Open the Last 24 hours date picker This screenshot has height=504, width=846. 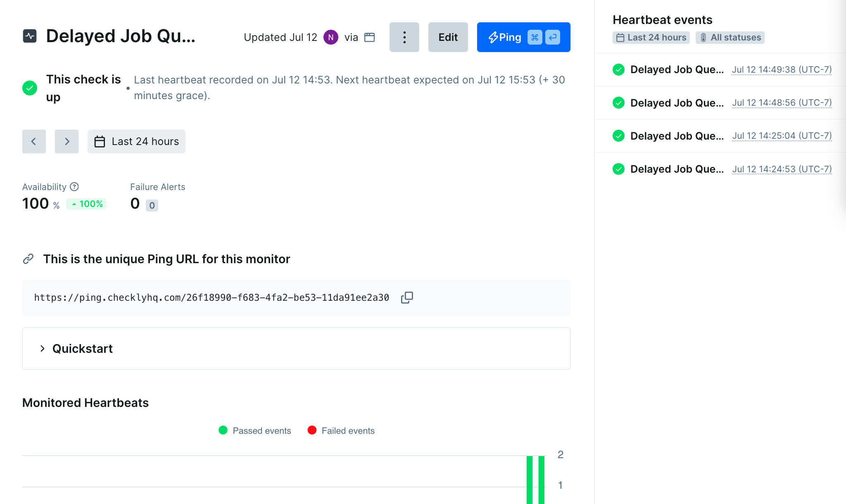[x=136, y=141]
